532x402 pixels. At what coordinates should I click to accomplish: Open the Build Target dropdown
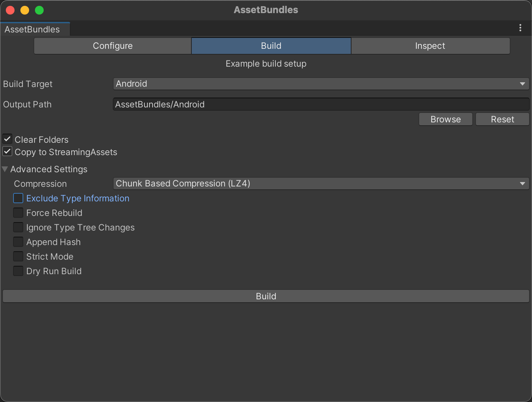[x=321, y=84]
